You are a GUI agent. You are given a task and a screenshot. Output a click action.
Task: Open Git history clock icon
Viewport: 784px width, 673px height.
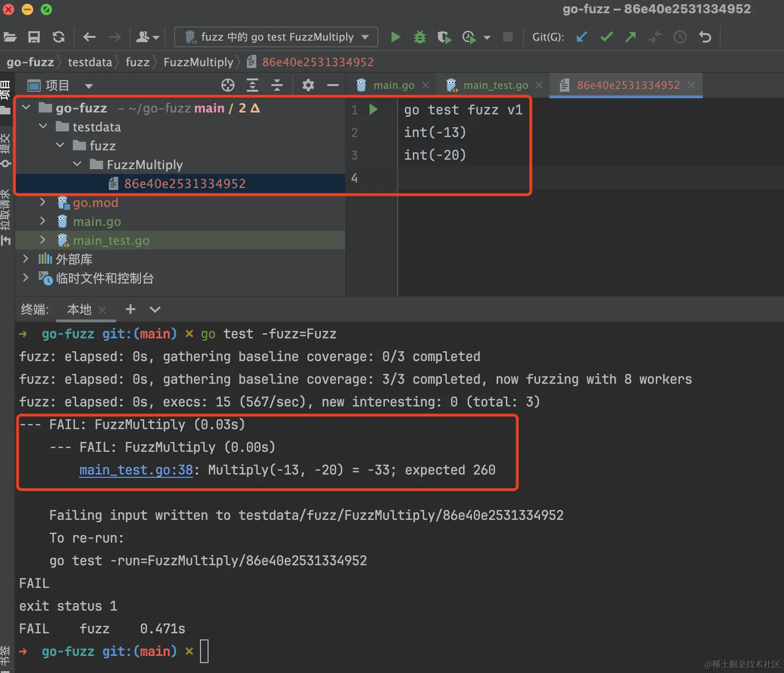coord(680,37)
